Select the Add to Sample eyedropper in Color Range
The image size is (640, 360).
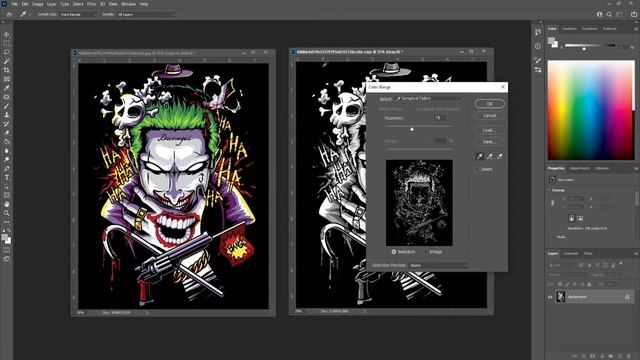tap(490, 156)
